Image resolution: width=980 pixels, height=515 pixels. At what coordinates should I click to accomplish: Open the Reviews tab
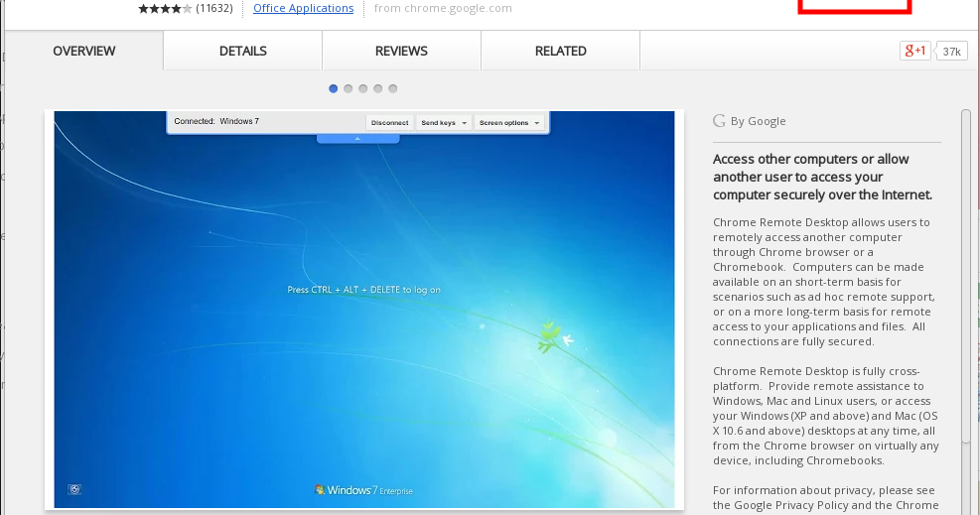(x=401, y=52)
